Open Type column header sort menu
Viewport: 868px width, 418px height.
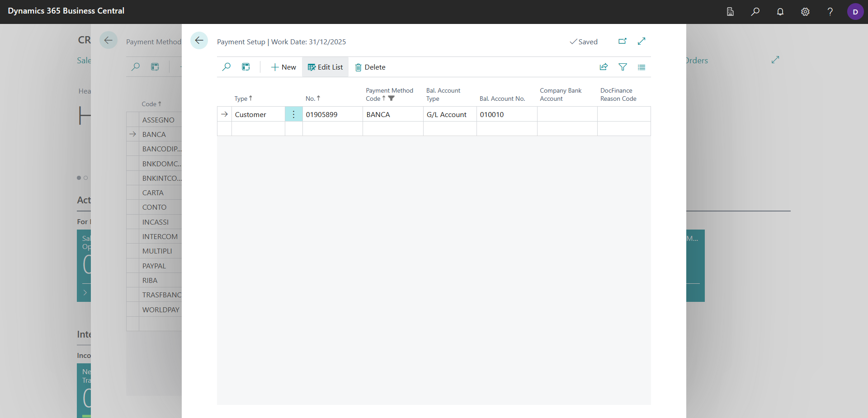[x=243, y=99]
